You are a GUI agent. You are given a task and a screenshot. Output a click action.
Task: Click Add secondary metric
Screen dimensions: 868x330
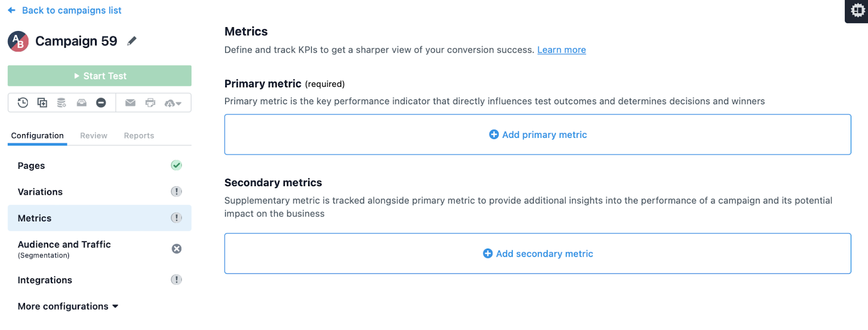tap(538, 253)
